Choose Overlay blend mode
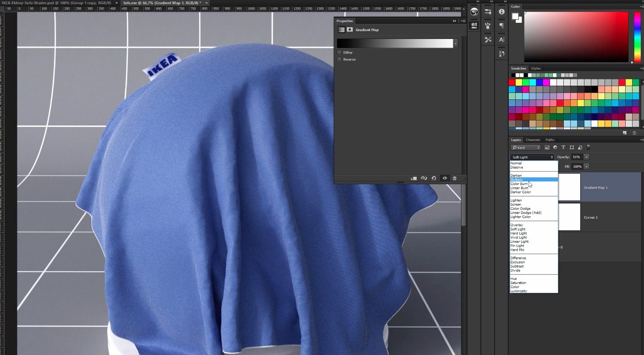 coord(534,225)
